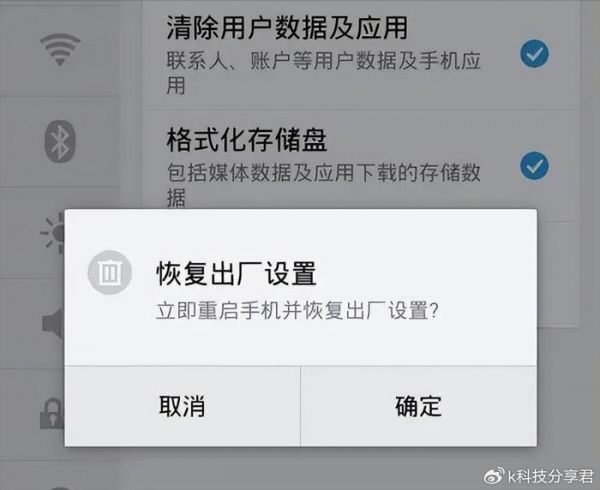Select the speaker sound icon
This screenshot has height=490, width=600.
point(53,324)
